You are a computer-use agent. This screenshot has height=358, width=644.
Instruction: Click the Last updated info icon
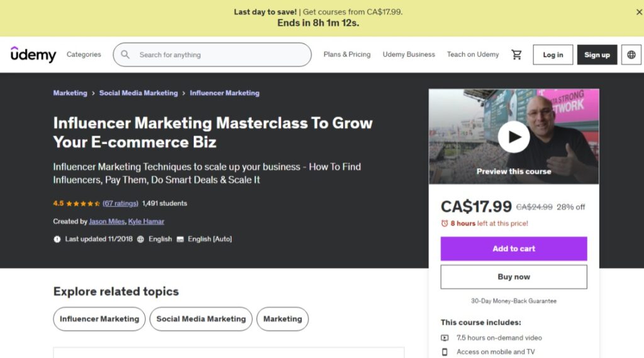pyautogui.click(x=57, y=239)
